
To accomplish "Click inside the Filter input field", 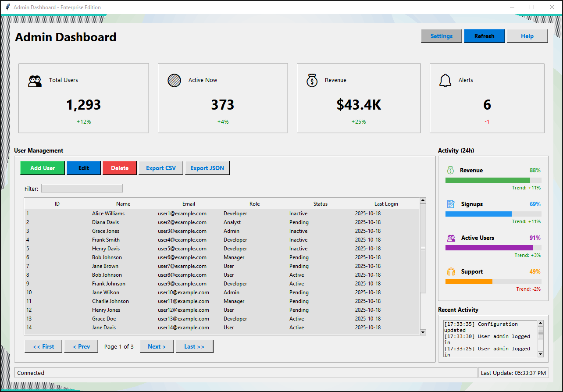I will (82, 188).
